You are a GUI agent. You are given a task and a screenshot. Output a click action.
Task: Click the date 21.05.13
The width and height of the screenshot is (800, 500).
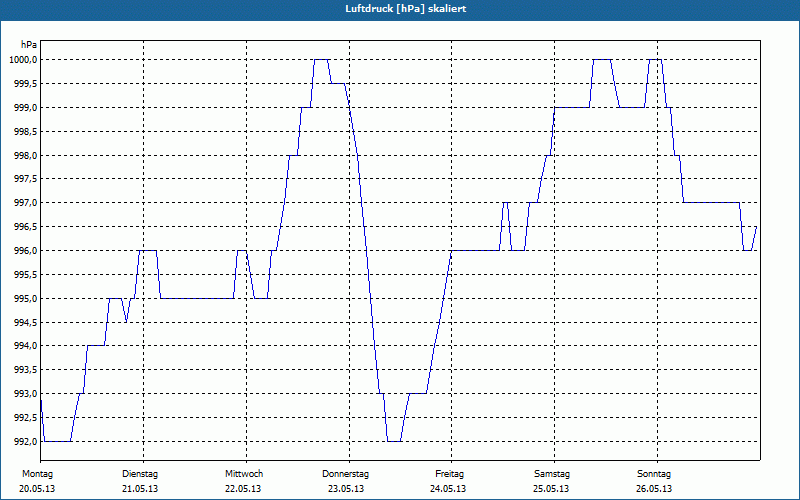(x=140, y=489)
